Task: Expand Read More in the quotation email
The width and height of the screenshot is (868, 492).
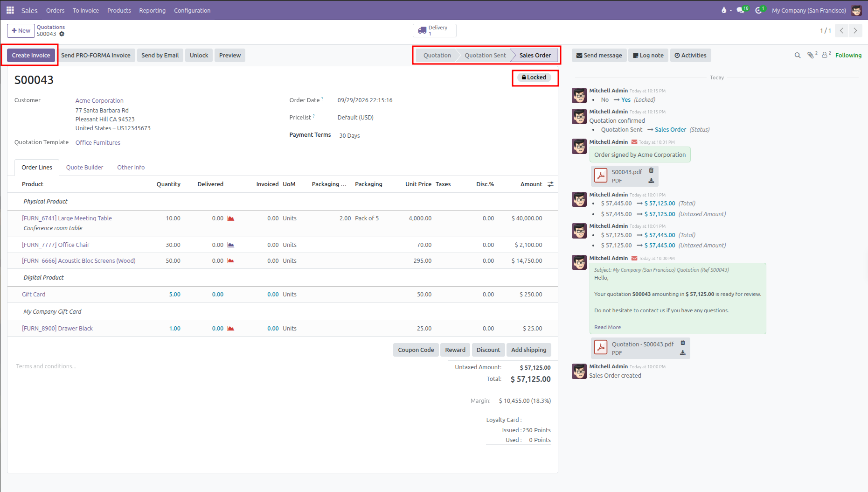Action: [x=607, y=328]
